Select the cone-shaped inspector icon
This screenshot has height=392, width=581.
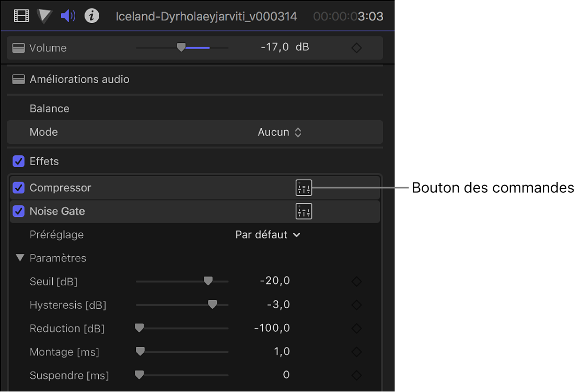44,16
